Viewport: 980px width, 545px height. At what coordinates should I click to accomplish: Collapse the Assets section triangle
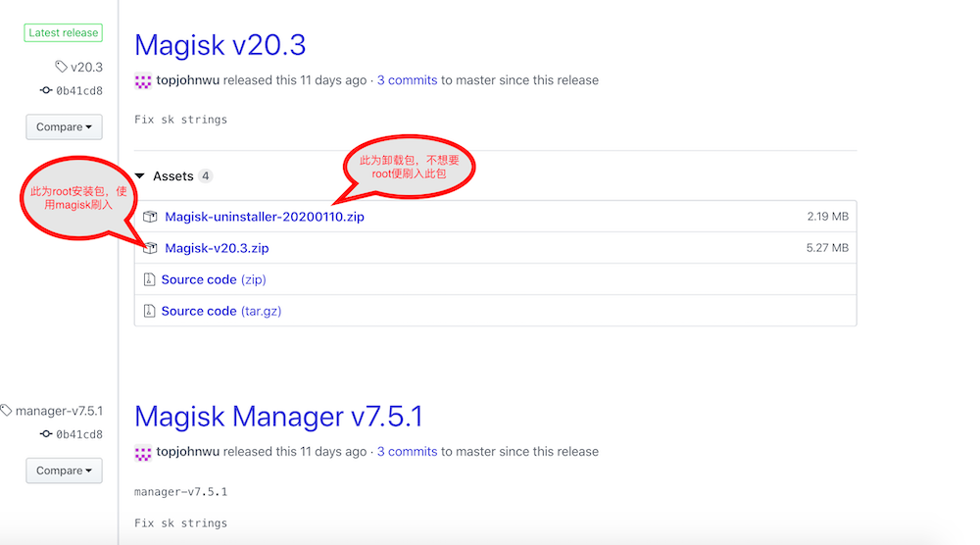click(140, 176)
